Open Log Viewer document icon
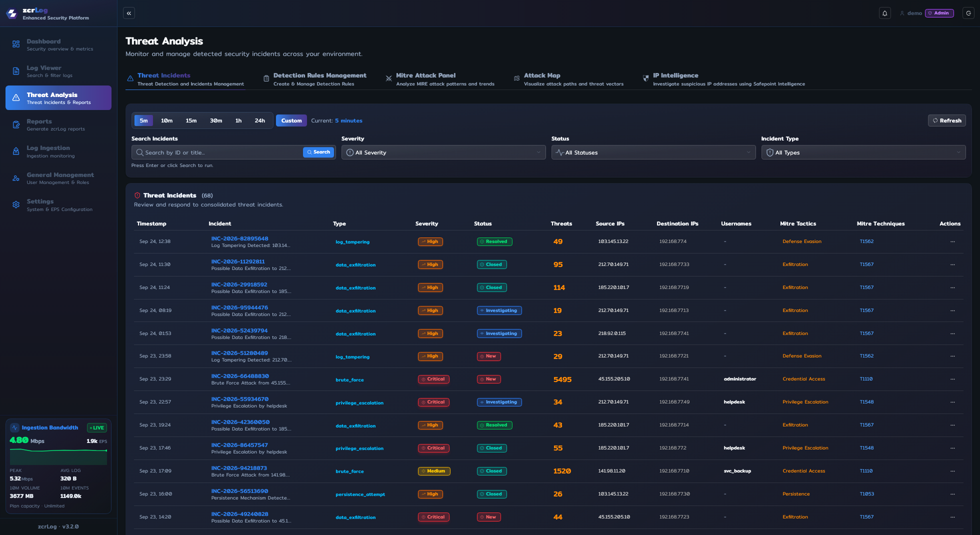980x535 pixels. tap(16, 71)
